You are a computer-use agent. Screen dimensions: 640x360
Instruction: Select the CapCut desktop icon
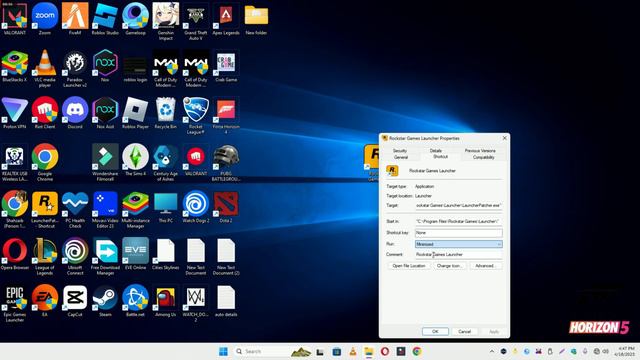(75, 301)
